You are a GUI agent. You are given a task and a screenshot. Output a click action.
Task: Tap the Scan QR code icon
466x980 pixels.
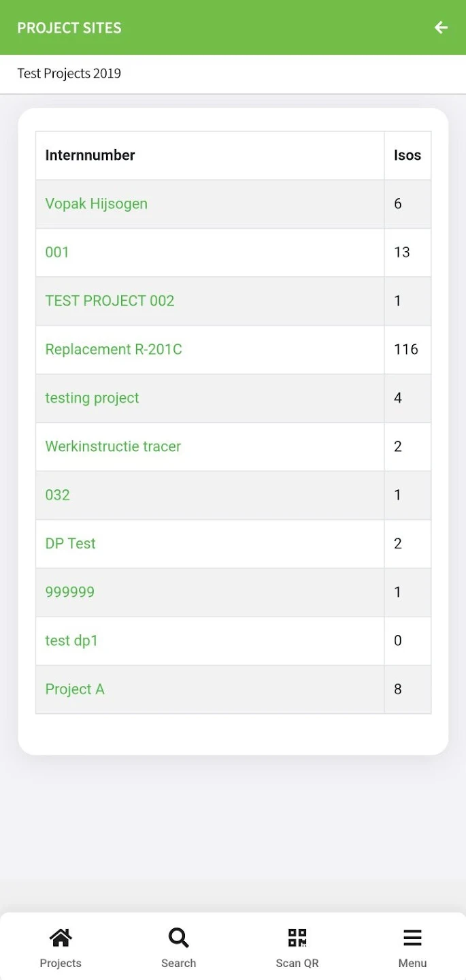[x=297, y=938]
